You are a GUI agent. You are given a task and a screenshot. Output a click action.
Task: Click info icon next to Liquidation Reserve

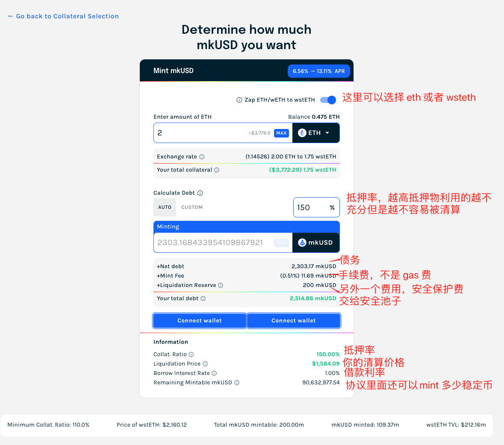coord(221,285)
